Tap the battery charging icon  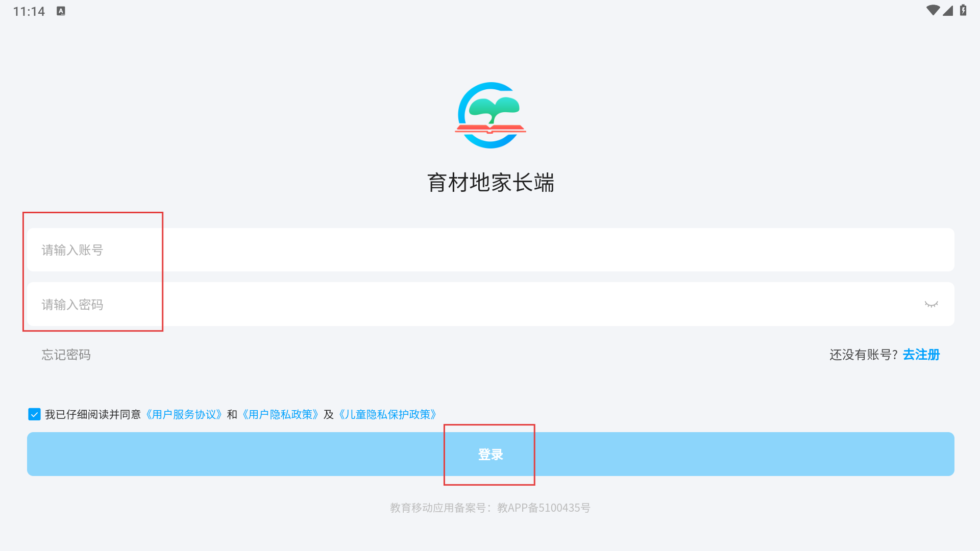963,10
